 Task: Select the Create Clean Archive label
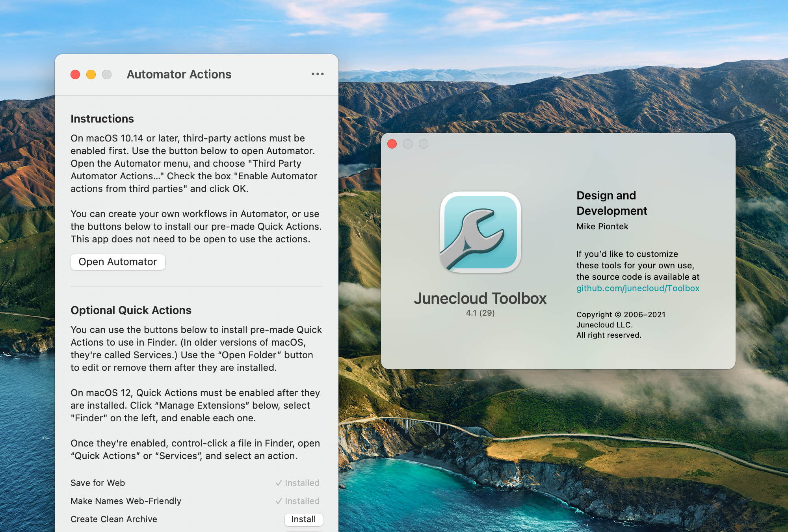114,519
